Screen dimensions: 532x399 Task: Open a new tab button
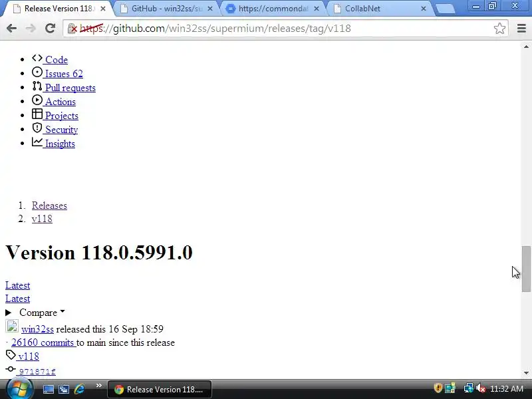point(445,9)
